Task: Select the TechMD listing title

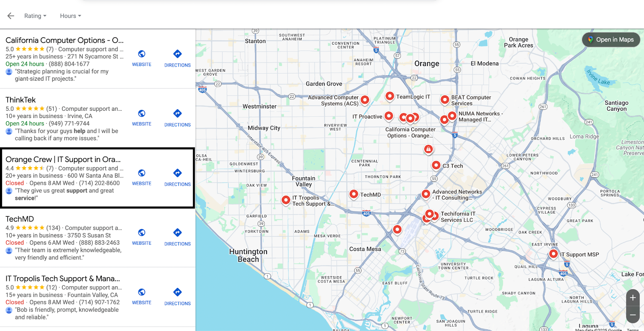Action: pos(20,219)
